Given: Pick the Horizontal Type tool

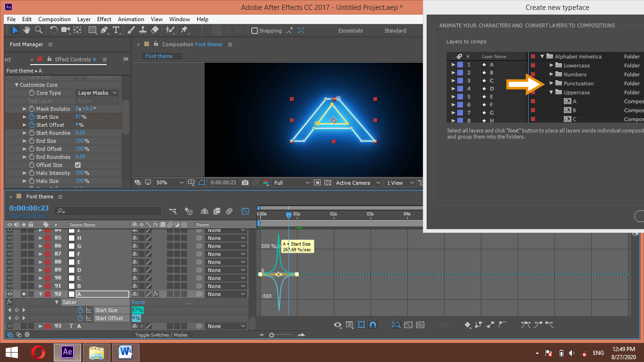Looking at the screenshot, I should point(116,30).
